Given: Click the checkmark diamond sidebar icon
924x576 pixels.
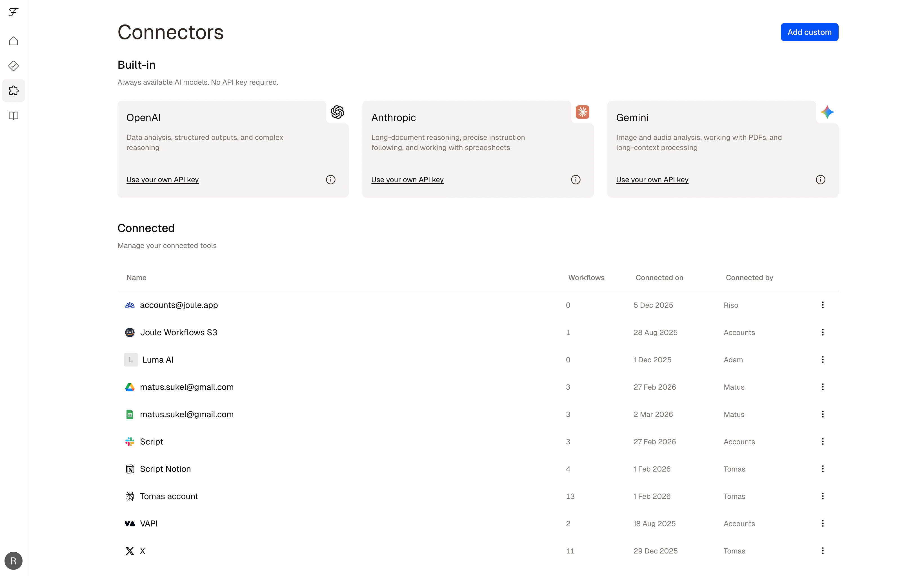Looking at the screenshot, I should click(x=13, y=66).
